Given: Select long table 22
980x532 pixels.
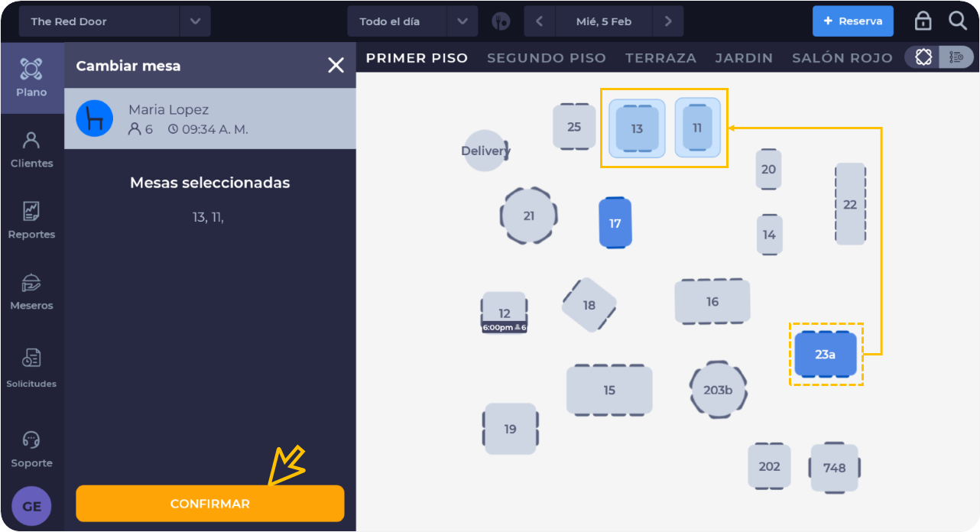Looking at the screenshot, I should 850,204.
